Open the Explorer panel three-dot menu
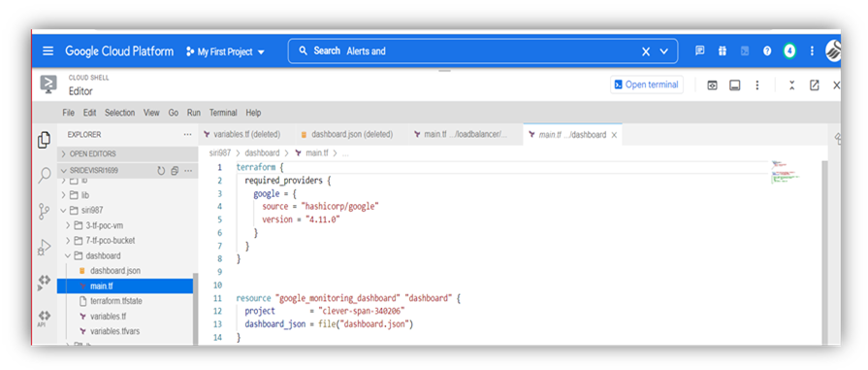Image resolution: width=868 pixels, height=370 pixels. point(187,135)
